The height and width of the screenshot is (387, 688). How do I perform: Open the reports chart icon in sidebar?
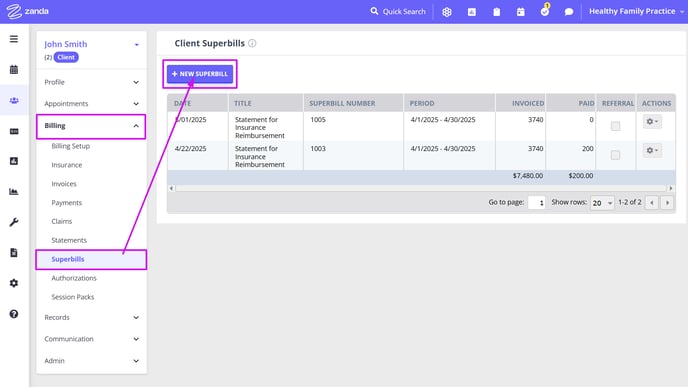(x=14, y=191)
